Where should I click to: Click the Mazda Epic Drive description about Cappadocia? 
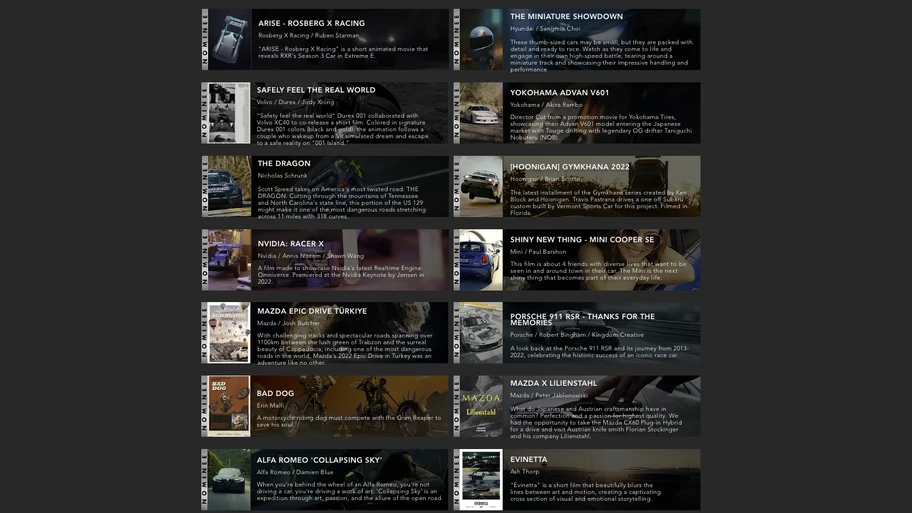344,349
